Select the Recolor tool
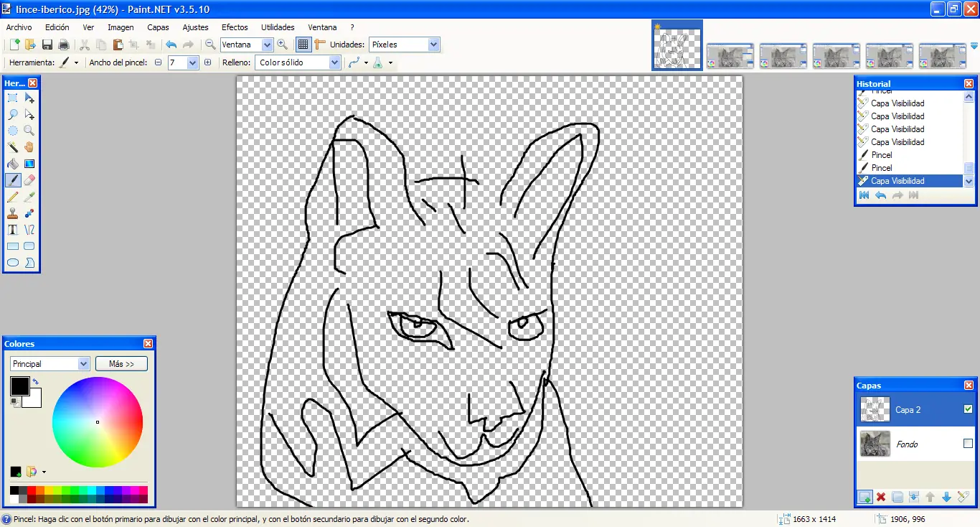The height and width of the screenshot is (527, 980). [29, 213]
